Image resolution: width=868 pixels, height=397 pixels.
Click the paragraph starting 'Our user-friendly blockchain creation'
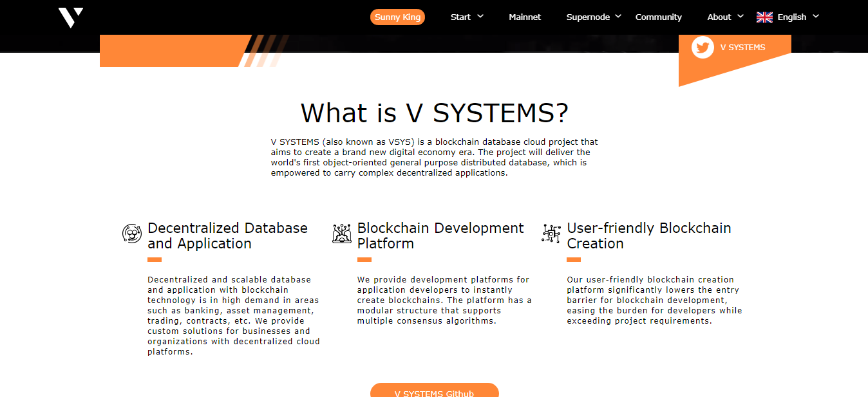pyautogui.click(x=654, y=300)
